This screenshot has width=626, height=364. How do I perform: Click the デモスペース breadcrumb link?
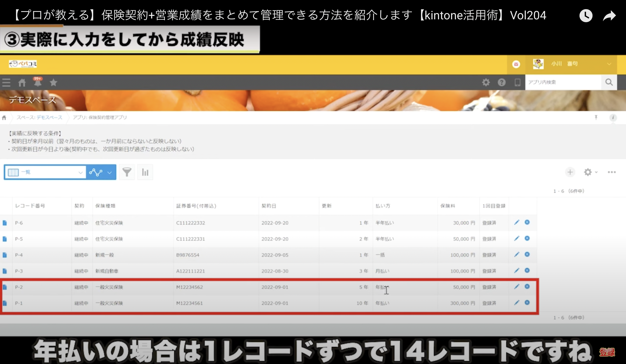pyautogui.click(x=49, y=117)
